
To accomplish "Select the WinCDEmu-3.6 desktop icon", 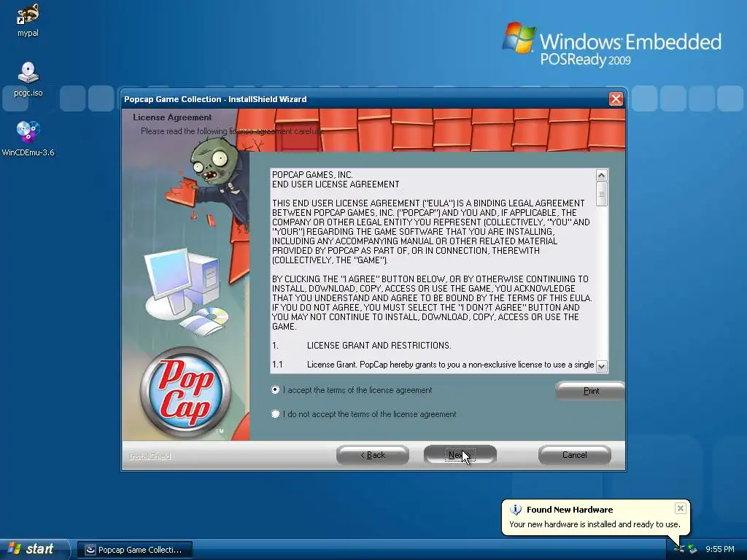I will [x=28, y=139].
